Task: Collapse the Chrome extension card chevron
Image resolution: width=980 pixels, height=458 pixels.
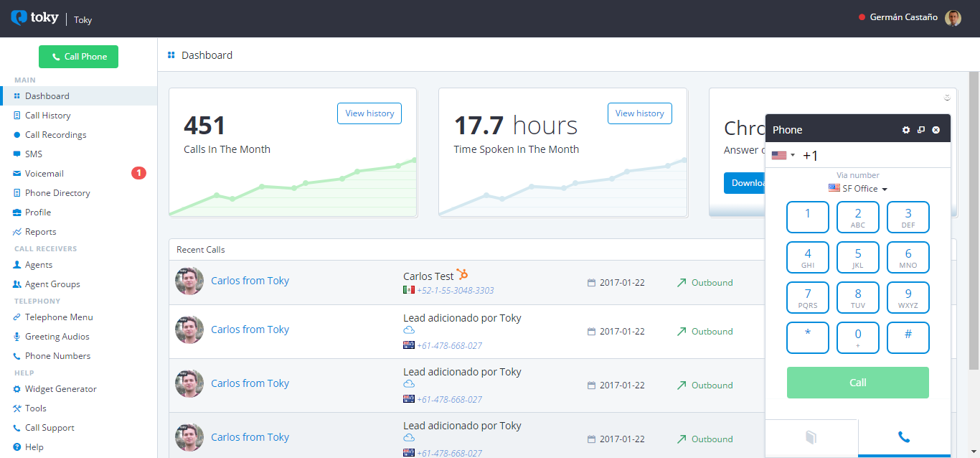Action: pos(947,98)
